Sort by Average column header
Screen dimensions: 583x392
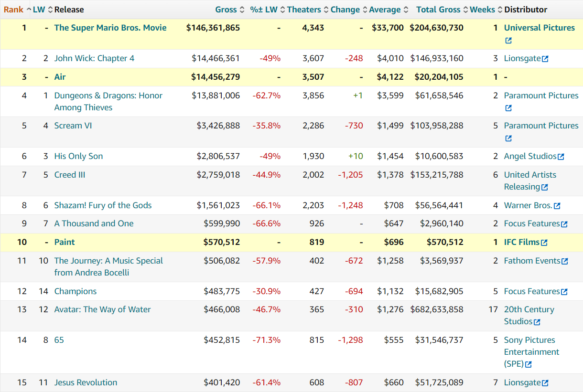click(x=385, y=10)
